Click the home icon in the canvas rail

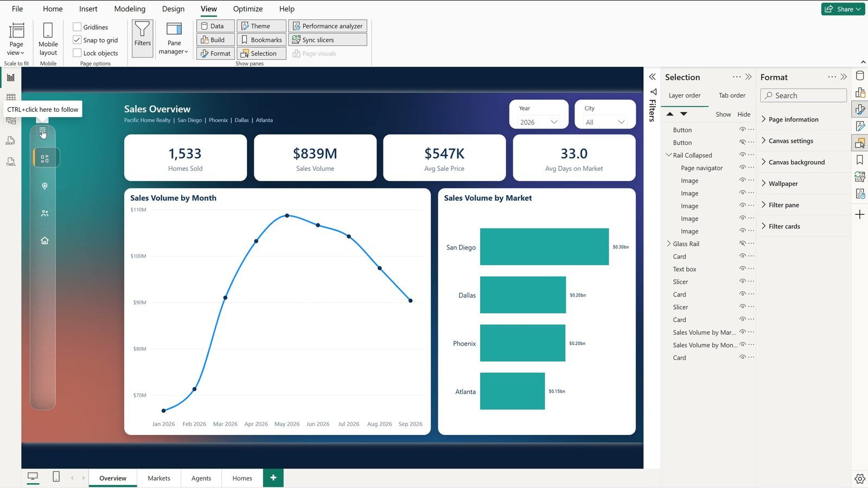[44, 240]
